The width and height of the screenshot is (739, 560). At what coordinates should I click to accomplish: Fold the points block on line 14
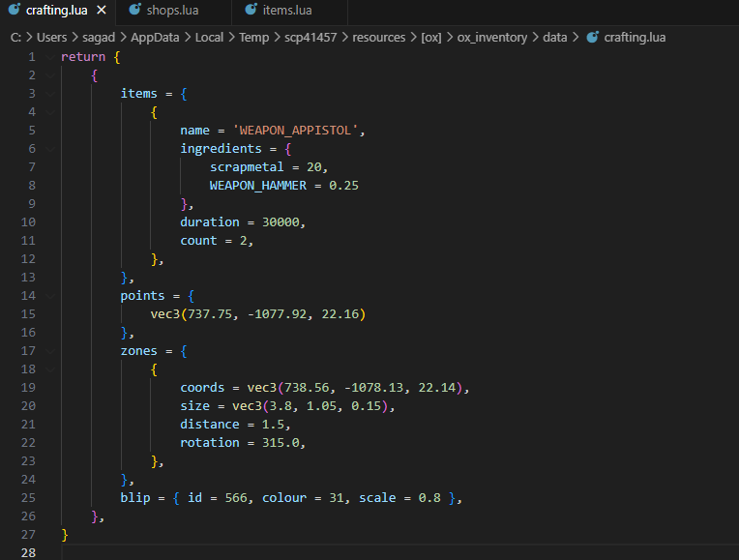coord(49,296)
